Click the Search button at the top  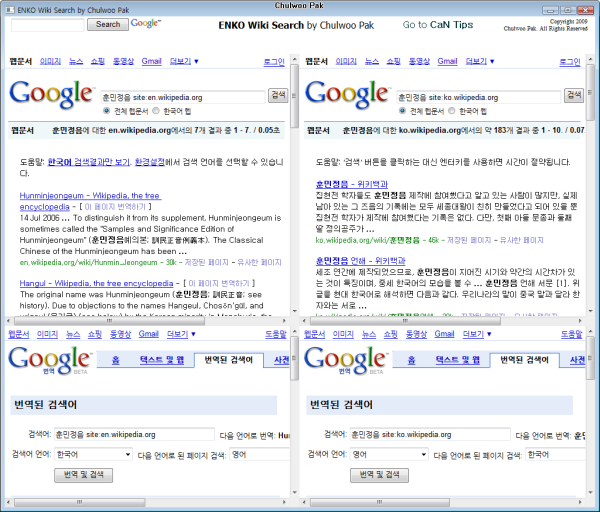click(108, 24)
